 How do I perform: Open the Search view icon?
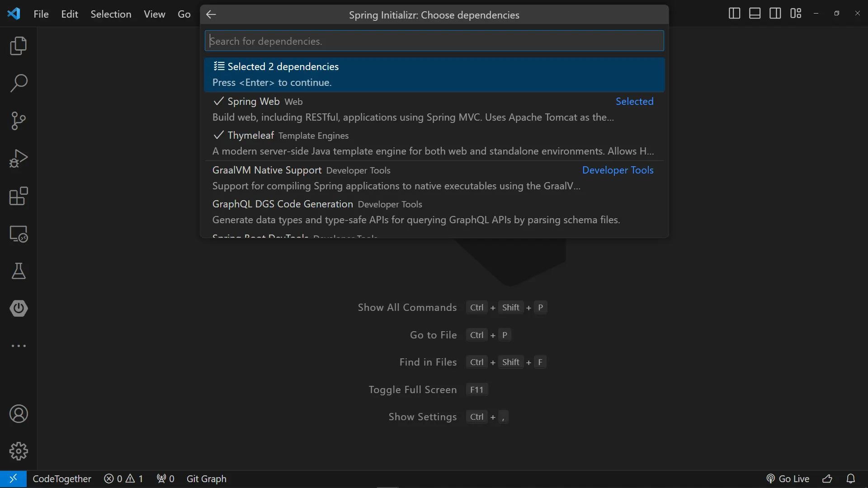coord(19,84)
